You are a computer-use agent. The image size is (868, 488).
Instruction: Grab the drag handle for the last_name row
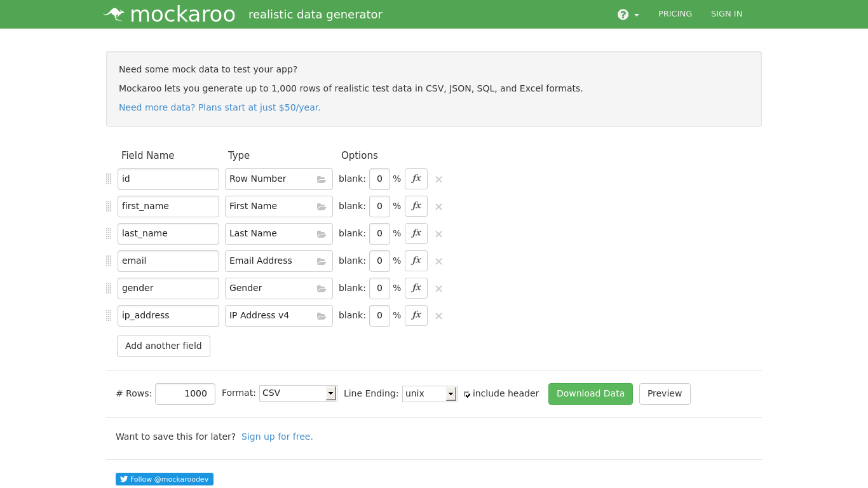(x=109, y=234)
